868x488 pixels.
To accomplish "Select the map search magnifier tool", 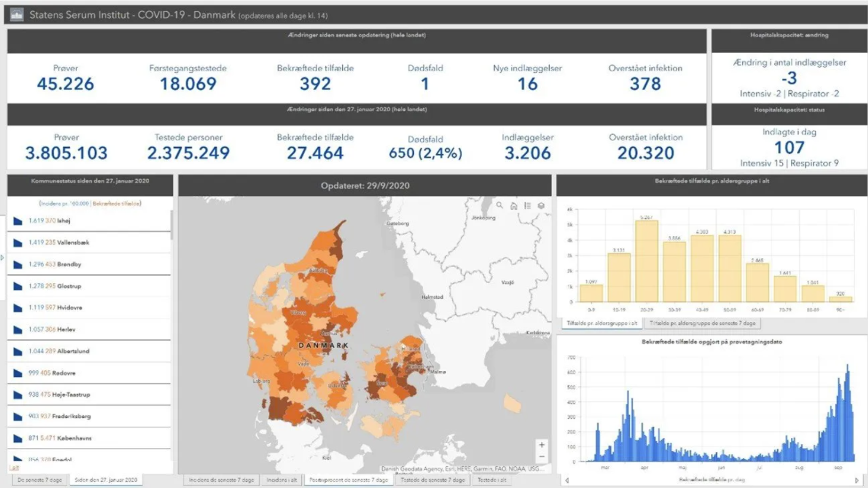I will point(499,206).
